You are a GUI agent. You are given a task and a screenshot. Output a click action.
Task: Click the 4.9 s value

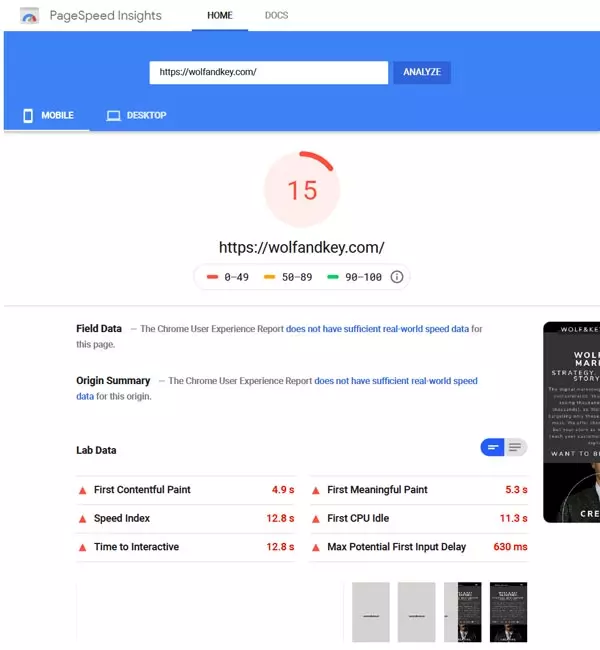click(x=283, y=490)
